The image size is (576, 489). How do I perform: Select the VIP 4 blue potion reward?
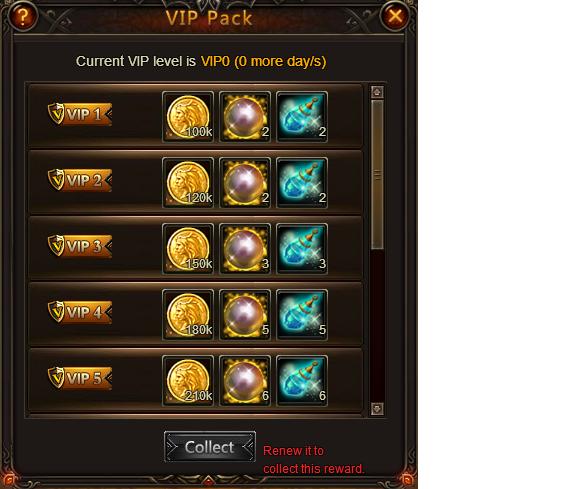click(x=302, y=315)
